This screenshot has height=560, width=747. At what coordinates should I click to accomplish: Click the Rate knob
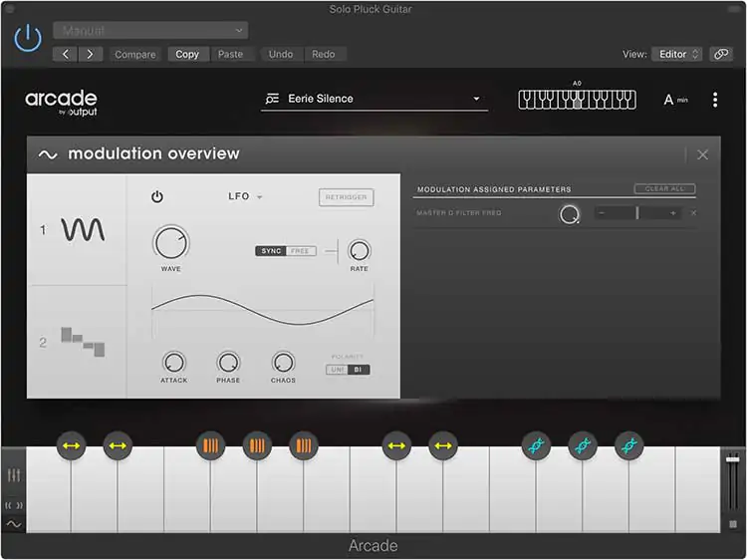pos(360,251)
